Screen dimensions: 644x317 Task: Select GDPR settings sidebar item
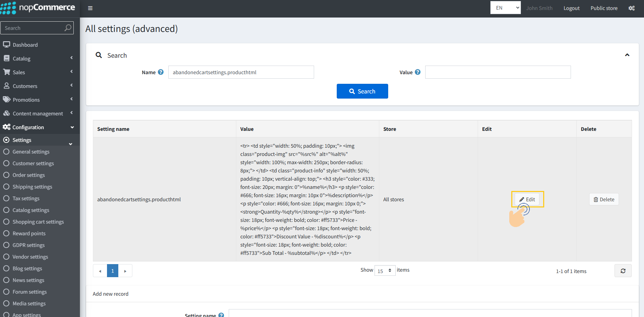click(x=28, y=245)
